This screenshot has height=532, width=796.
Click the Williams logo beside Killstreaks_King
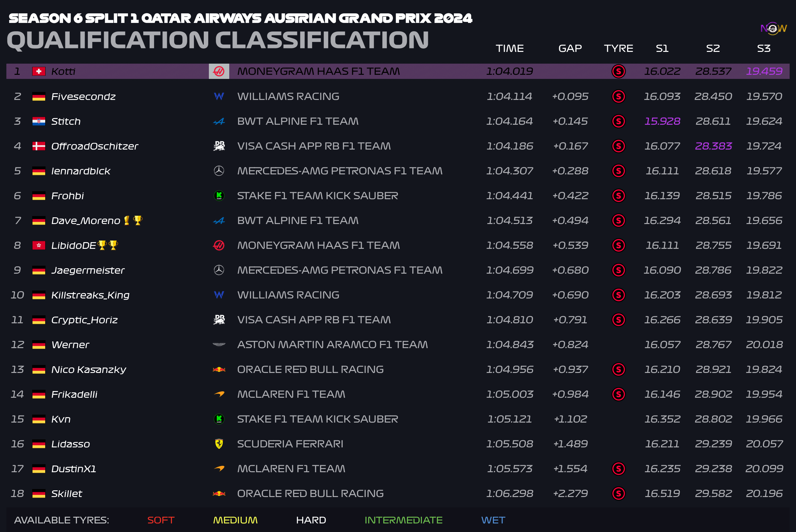tap(219, 295)
